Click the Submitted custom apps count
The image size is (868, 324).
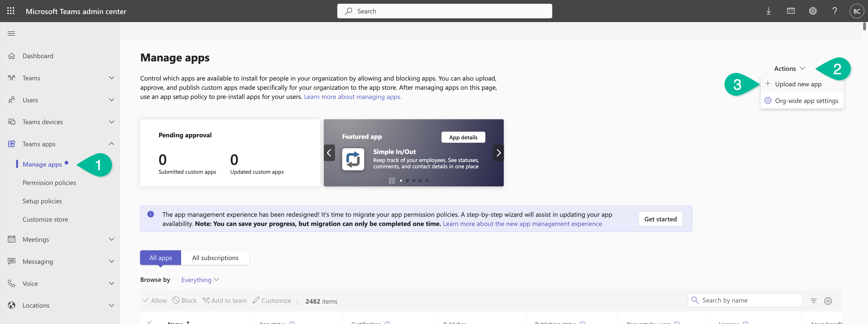[x=162, y=159]
